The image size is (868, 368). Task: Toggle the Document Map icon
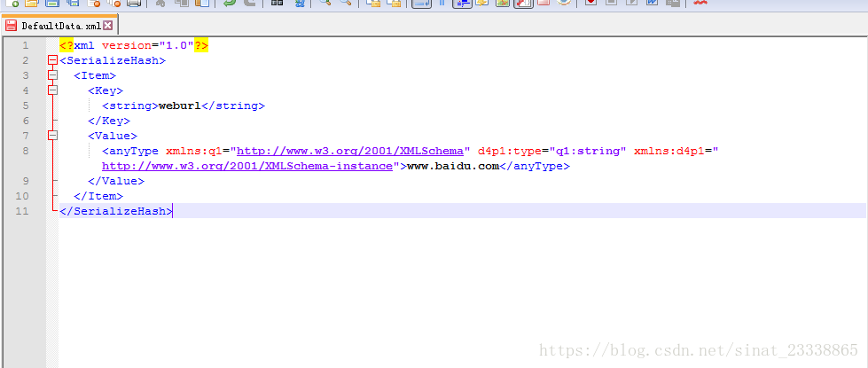[502, 3]
